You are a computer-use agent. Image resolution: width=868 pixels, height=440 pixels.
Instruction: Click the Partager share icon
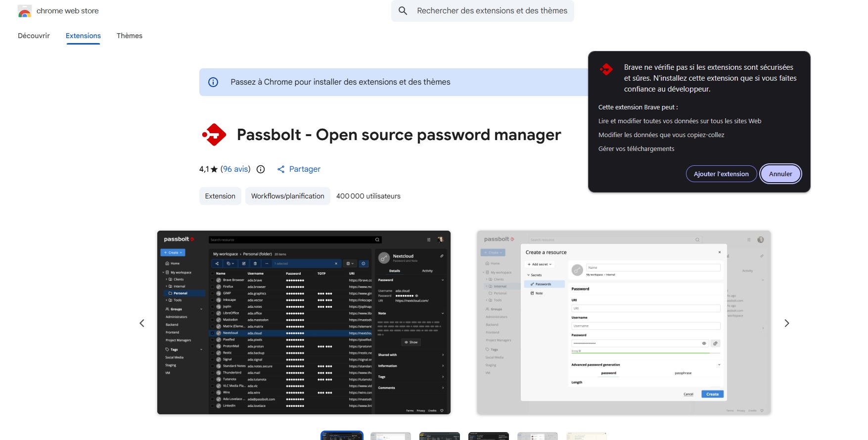click(281, 169)
